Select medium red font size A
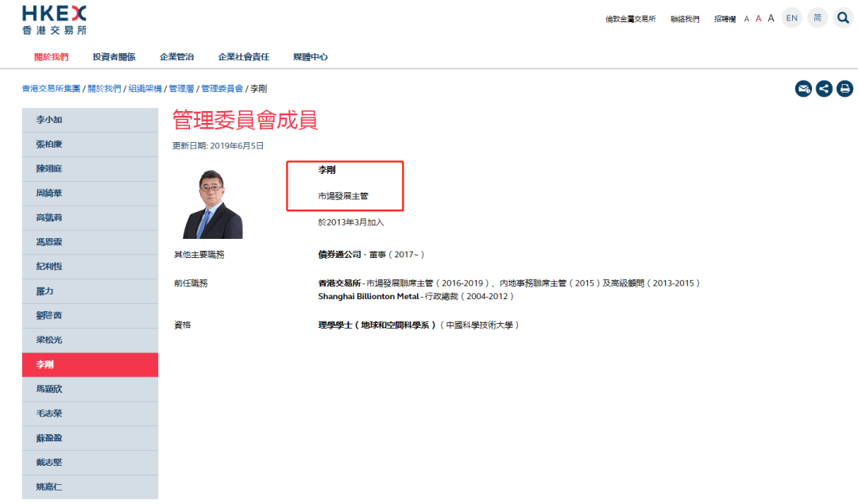 pos(759,18)
